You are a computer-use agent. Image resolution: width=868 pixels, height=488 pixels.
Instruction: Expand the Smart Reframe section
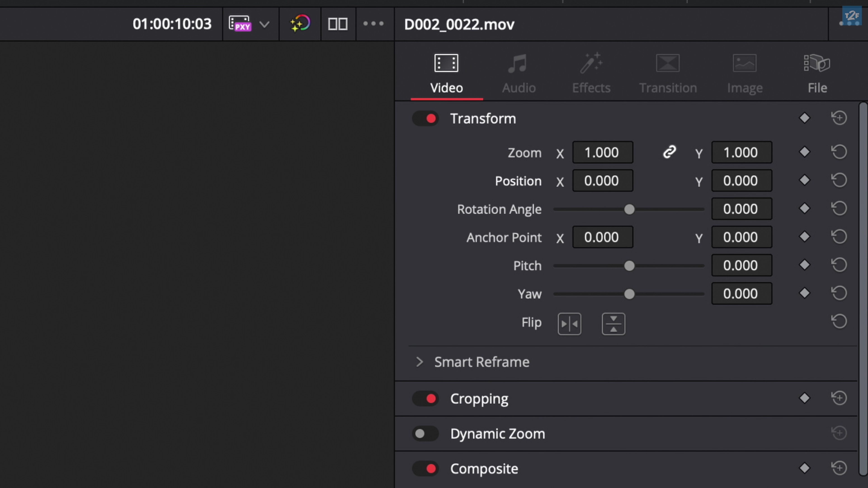pyautogui.click(x=420, y=362)
